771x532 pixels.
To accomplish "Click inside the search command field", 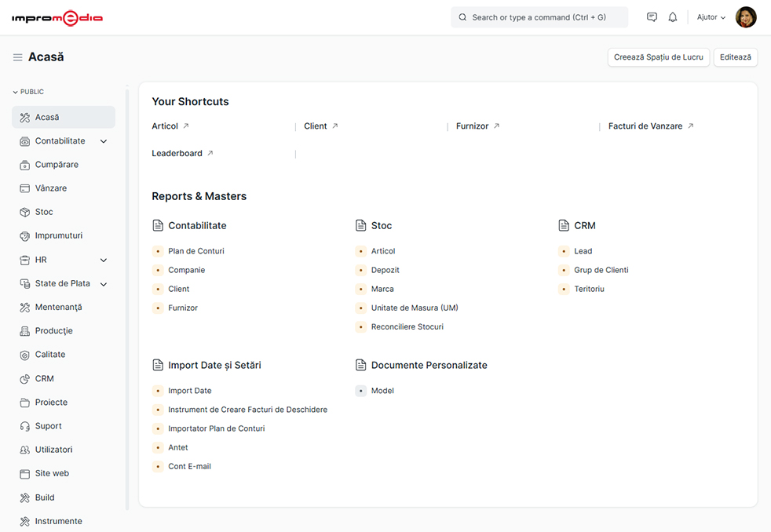I will [x=539, y=16].
